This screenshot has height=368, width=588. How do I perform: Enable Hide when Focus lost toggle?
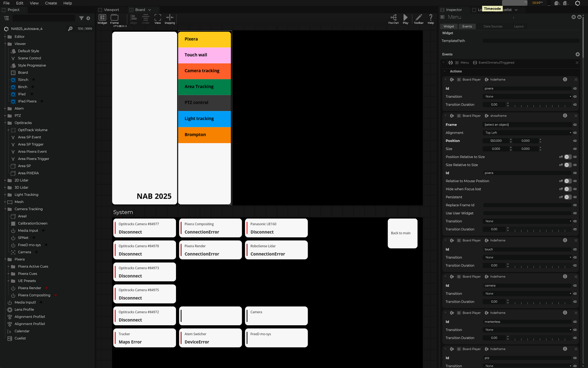(x=567, y=189)
